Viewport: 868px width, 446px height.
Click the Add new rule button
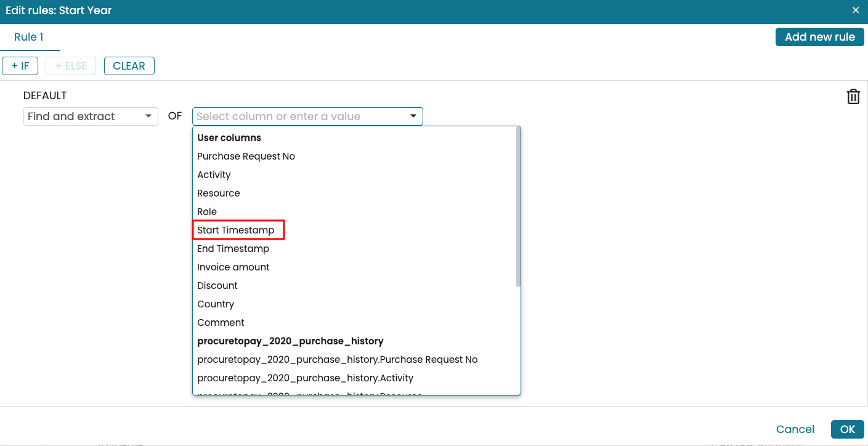pos(819,37)
